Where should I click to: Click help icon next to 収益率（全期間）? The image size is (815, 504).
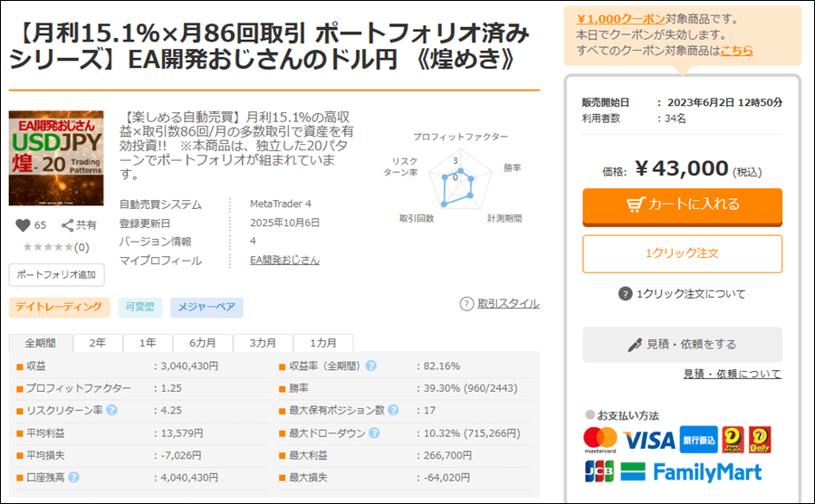[x=371, y=366]
